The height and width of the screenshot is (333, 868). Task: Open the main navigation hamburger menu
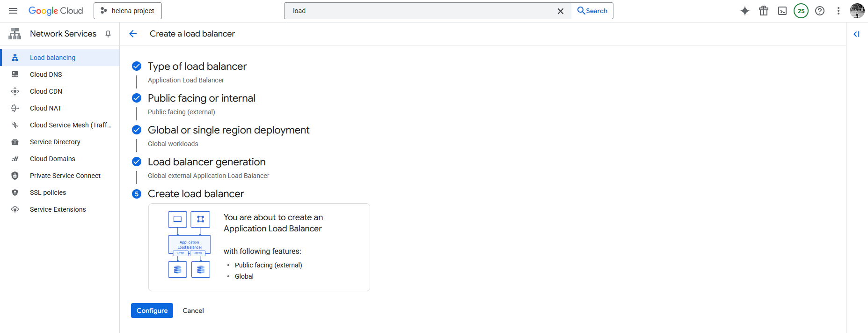(x=13, y=11)
